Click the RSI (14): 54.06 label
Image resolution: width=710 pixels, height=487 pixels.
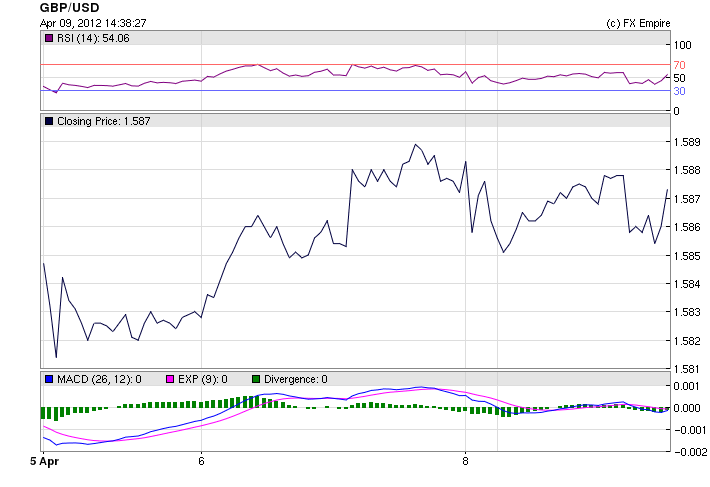[93, 38]
